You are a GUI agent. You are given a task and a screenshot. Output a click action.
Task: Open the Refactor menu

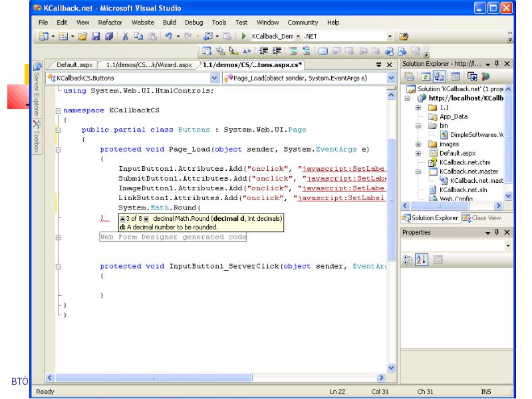[110, 23]
